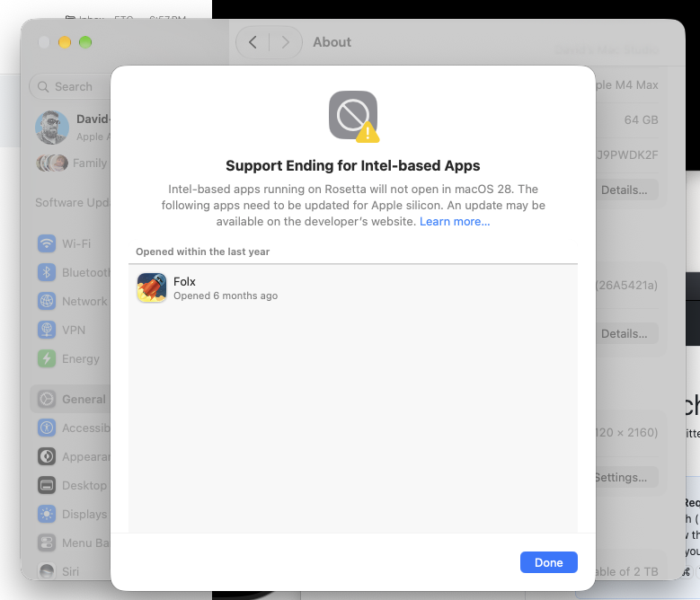Select the Family label in sidebar
This screenshot has width=700, height=600.
[x=90, y=163]
